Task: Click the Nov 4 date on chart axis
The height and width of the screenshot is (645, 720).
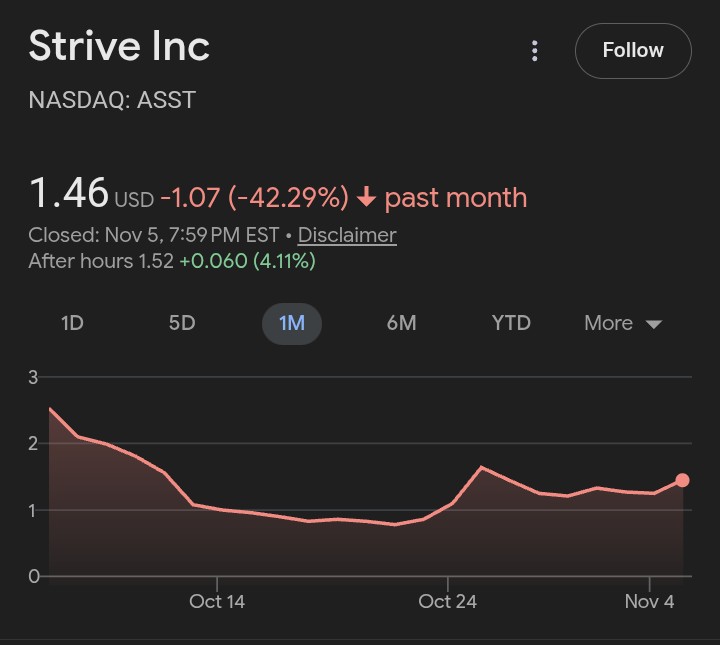Action: tap(649, 601)
